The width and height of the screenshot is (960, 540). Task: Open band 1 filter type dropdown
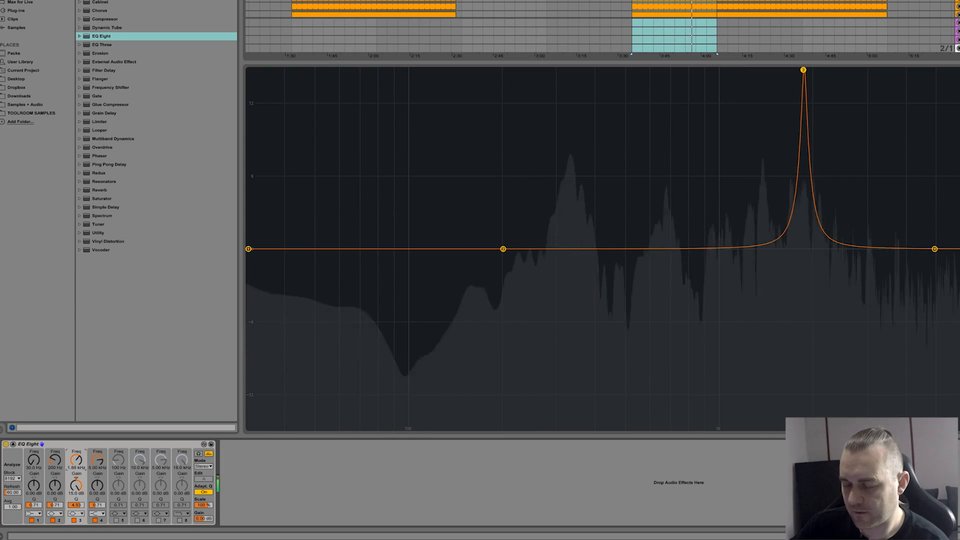click(34, 514)
